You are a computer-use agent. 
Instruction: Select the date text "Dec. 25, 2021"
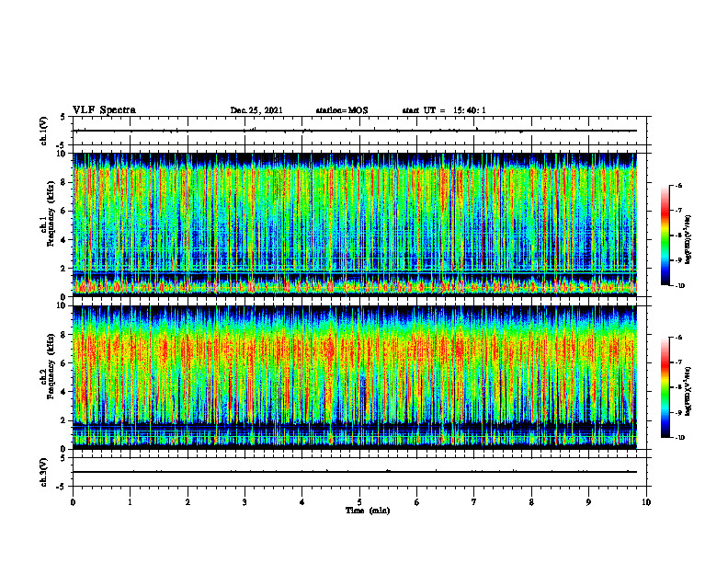coord(256,110)
